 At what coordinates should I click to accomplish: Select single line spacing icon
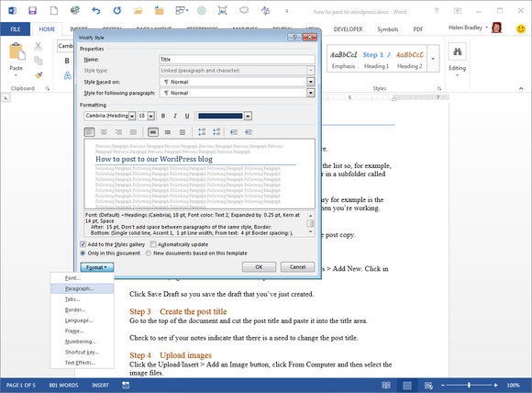coord(153,132)
